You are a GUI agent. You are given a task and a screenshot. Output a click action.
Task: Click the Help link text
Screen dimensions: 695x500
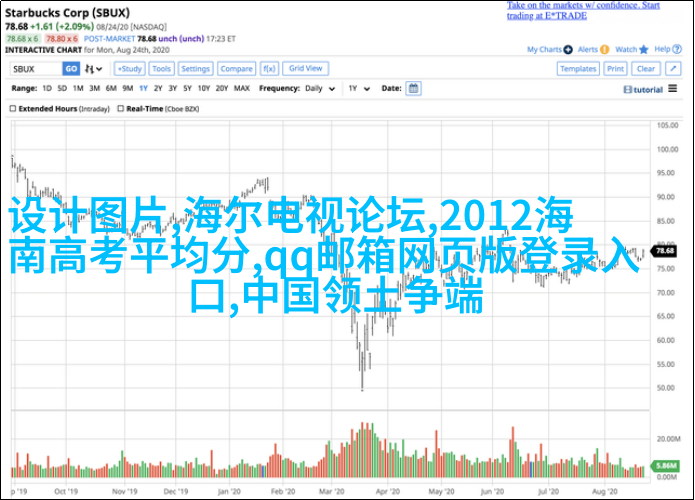tap(662, 49)
